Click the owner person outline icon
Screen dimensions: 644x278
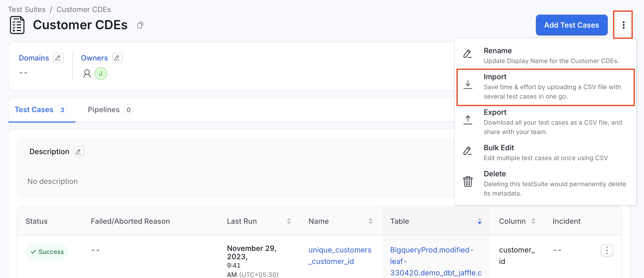click(x=87, y=74)
